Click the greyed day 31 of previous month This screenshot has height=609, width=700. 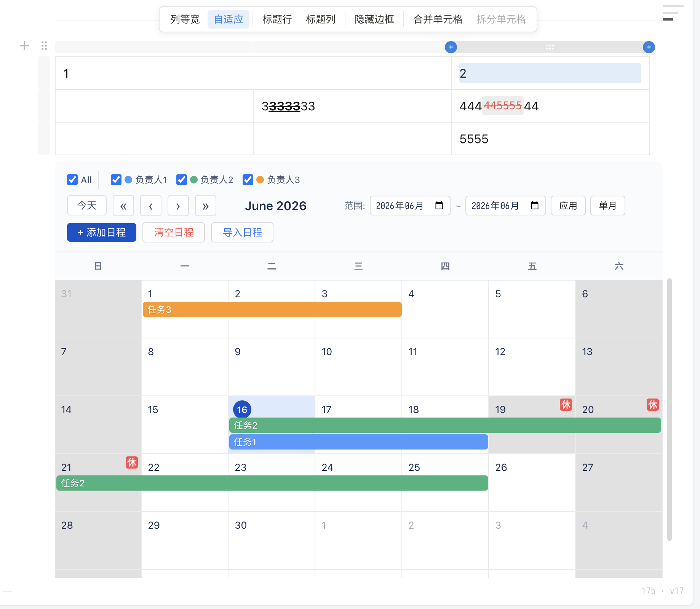(98, 309)
